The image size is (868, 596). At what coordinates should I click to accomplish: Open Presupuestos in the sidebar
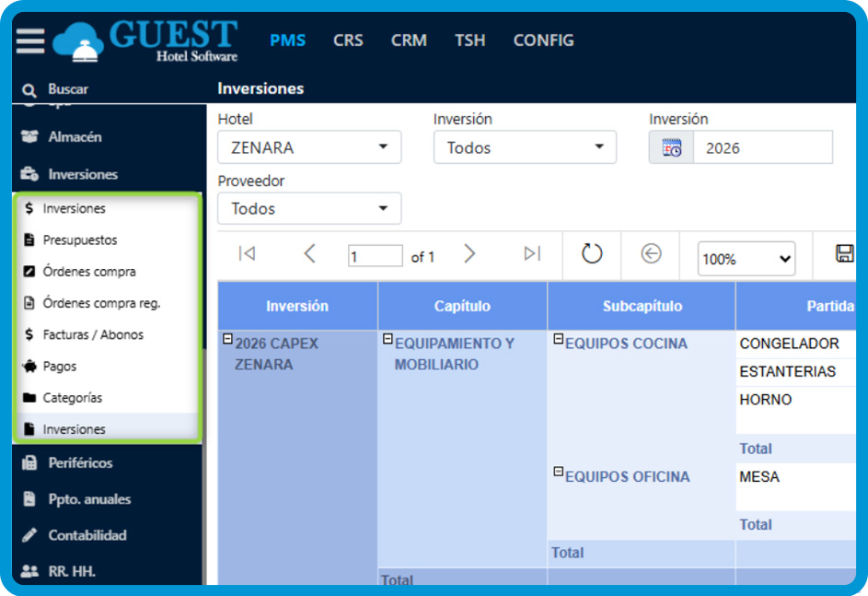[80, 240]
